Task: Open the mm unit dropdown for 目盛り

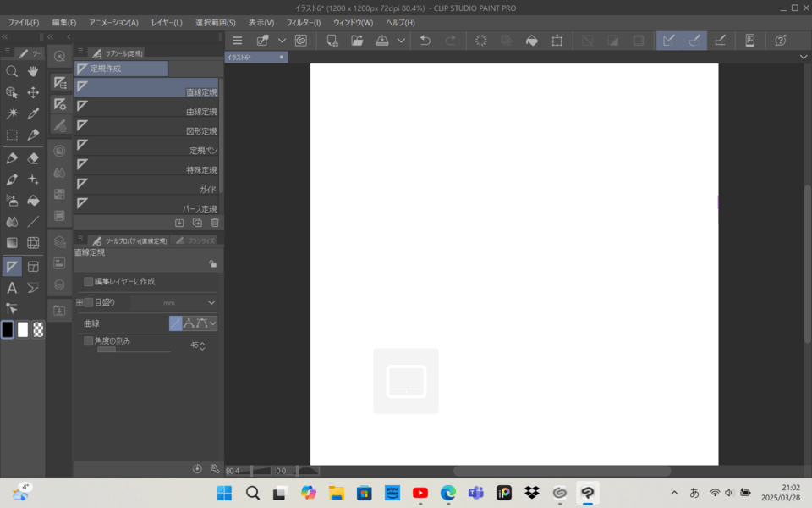Action: [211, 302]
